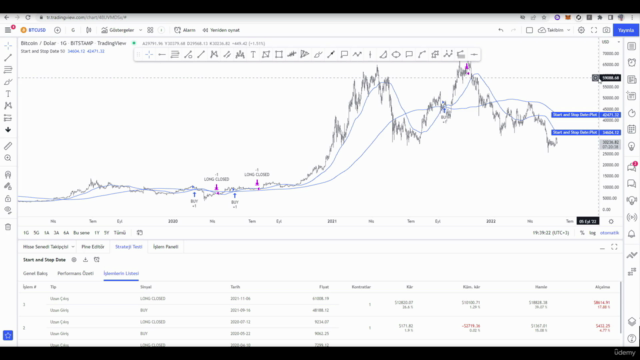This screenshot has height=360, width=640.
Task: Click the blue Yayınla publish button
Action: click(x=626, y=30)
